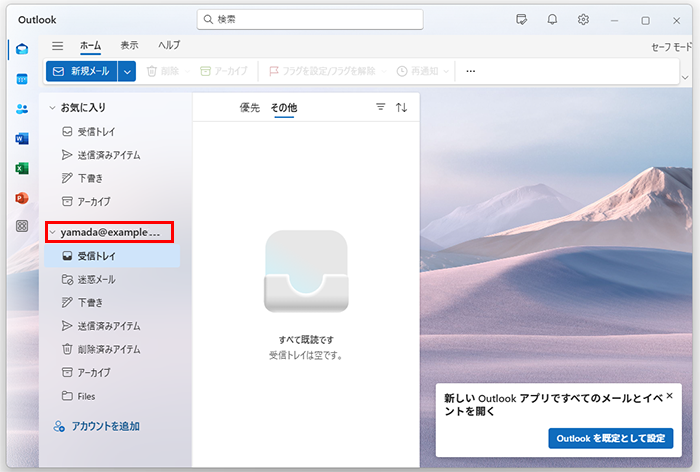700x472 pixels.
Task: Open the Calendar icon in left sidebar
Action: pos(21,79)
